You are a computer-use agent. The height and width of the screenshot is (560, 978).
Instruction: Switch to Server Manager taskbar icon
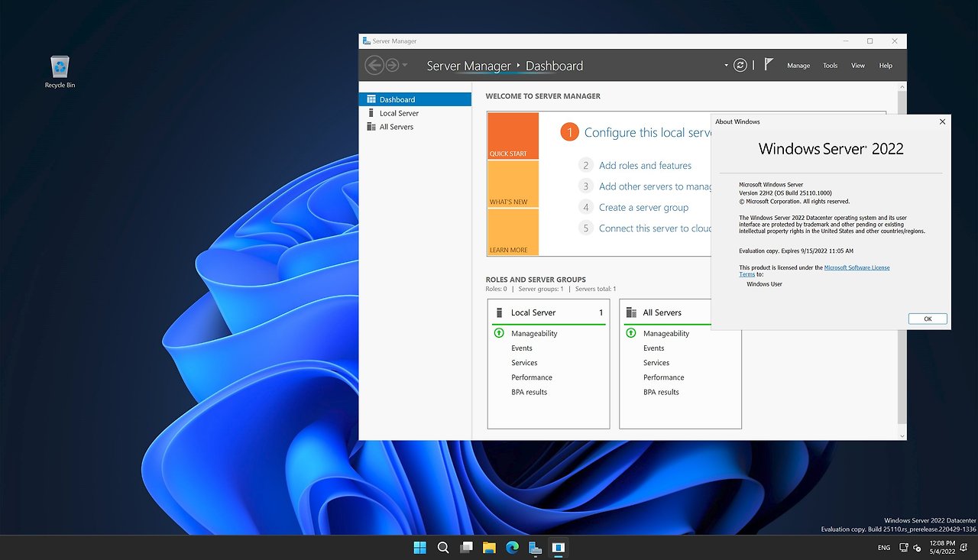(535, 547)
